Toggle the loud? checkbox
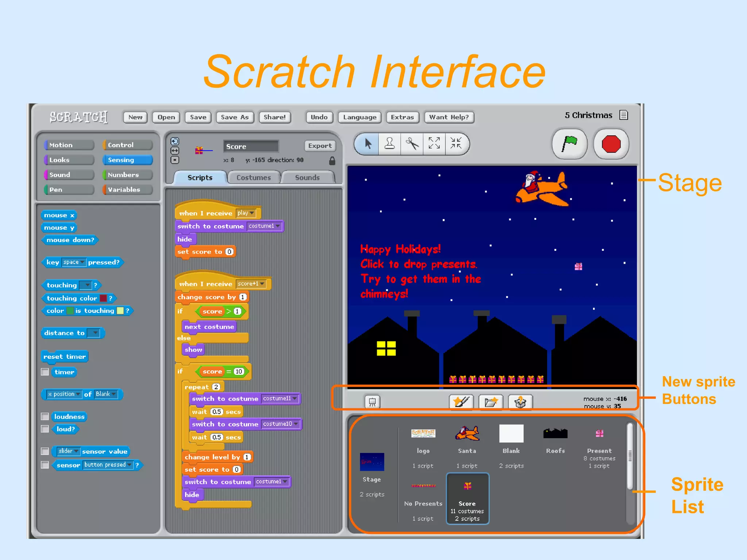747x560 pixels. [45, 429]
